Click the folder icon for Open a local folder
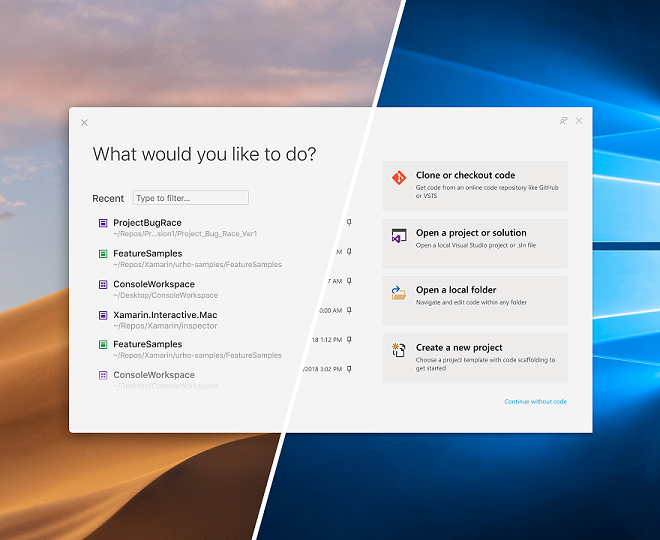Screen dimensions: 660x540 [399, 293]
